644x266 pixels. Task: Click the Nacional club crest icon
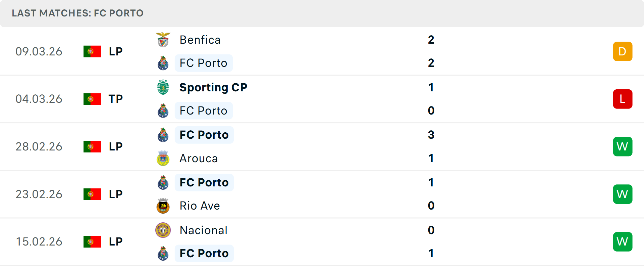(x=163, y=230)
